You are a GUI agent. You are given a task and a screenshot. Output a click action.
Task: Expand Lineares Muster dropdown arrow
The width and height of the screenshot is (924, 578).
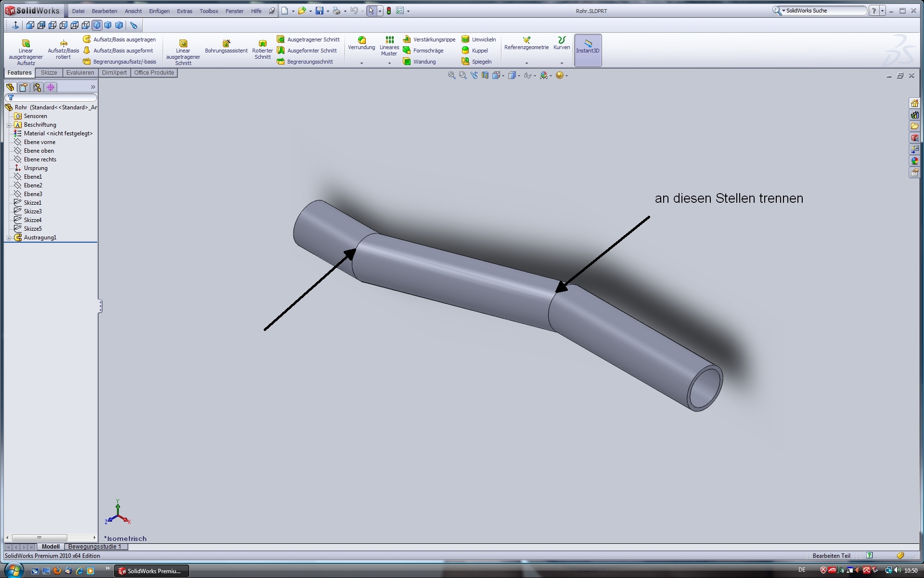pyautogui.click(x=389, y=63)
